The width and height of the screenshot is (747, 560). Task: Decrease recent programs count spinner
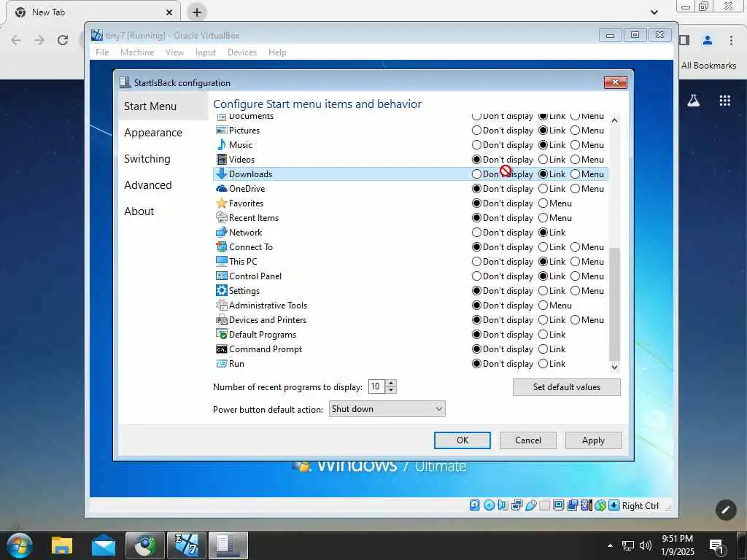point(391,390)
